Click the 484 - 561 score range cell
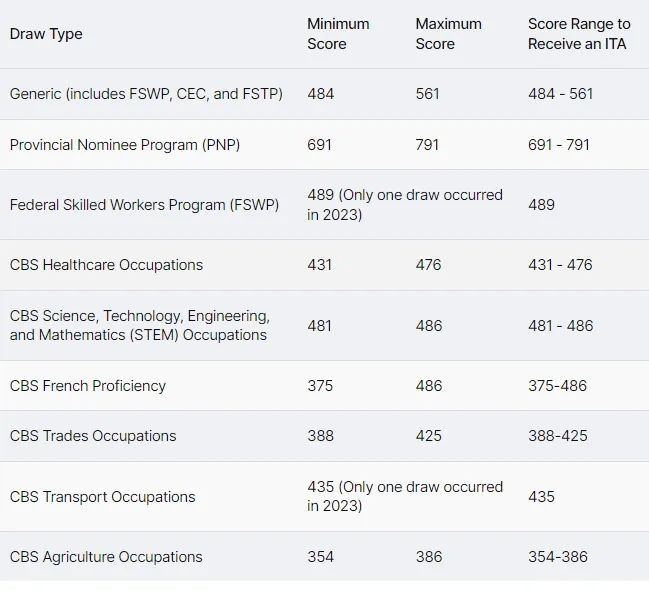649x592 pixels. coord(560,94)
